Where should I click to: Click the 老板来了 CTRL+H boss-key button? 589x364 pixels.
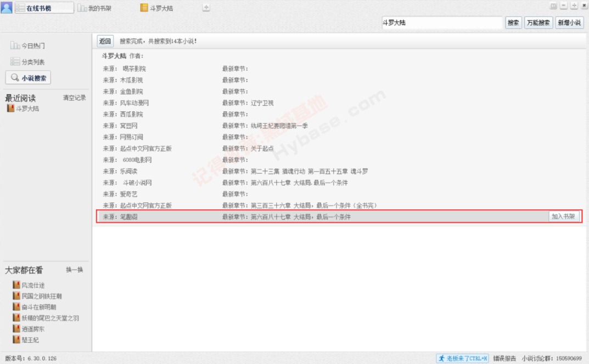pyautogui.click(x=463, y=359)
